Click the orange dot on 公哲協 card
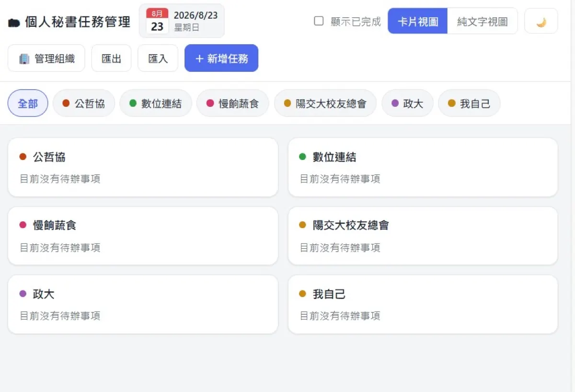 (x=23, y=157)
